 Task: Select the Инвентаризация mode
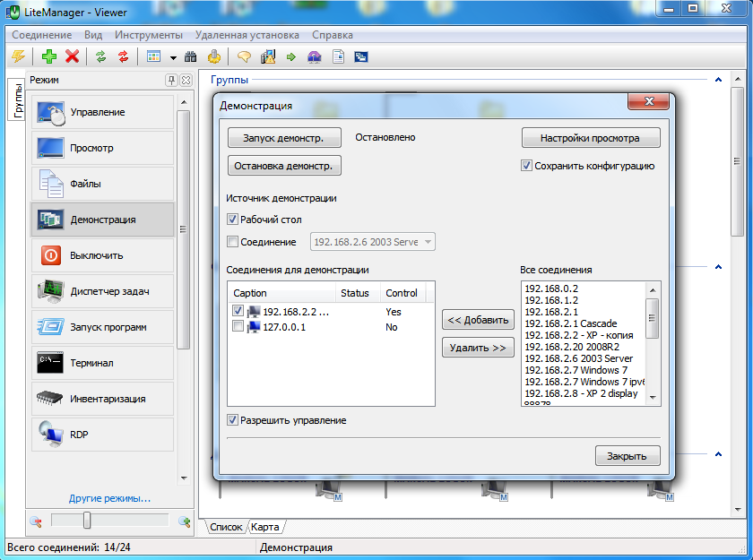(x=102, y=399)
